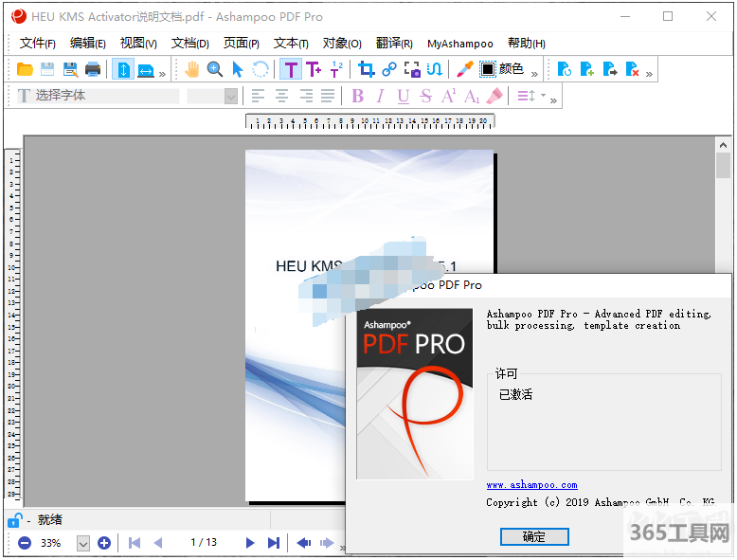This screenshot has width=737, height=560.
Task: Open the 文件 (File) menu
Action: pos(38,44)
